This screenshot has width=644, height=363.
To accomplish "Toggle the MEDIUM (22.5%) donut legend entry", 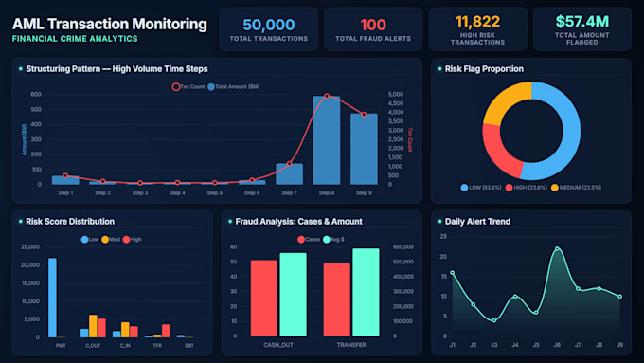I will (x=576, y=188).
